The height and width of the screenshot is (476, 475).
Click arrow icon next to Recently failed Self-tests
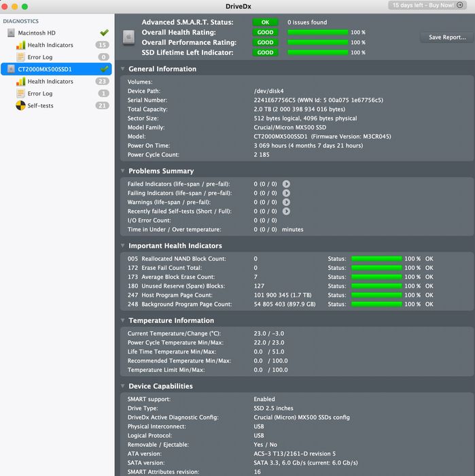286,211
